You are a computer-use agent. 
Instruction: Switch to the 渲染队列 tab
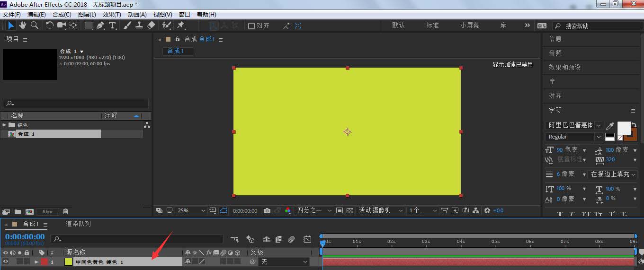pyautogui.click(x=78, y=224)
